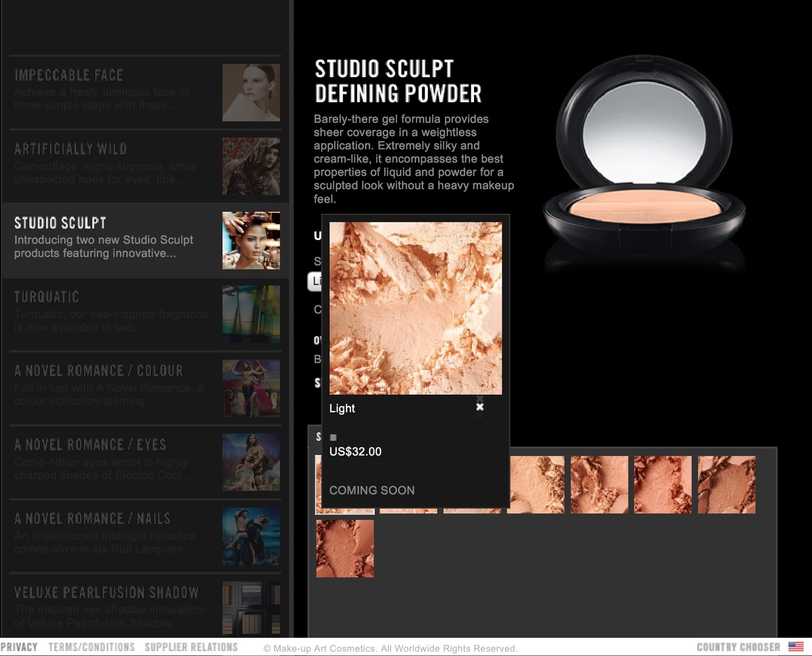
Task: Choose the sixth powder shade swatch
Action: pyautogui.click(x=663, y=484)
